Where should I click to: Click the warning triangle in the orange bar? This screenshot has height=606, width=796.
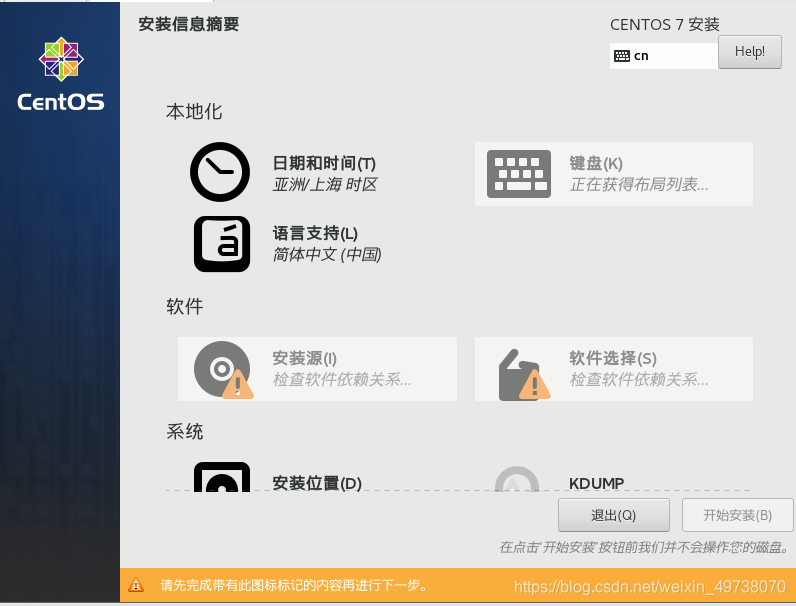tap(136, 585)
